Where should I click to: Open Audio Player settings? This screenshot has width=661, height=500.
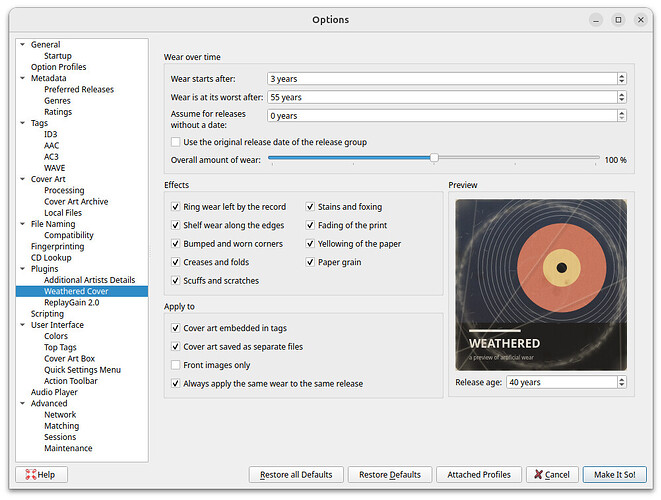point(54,392)
